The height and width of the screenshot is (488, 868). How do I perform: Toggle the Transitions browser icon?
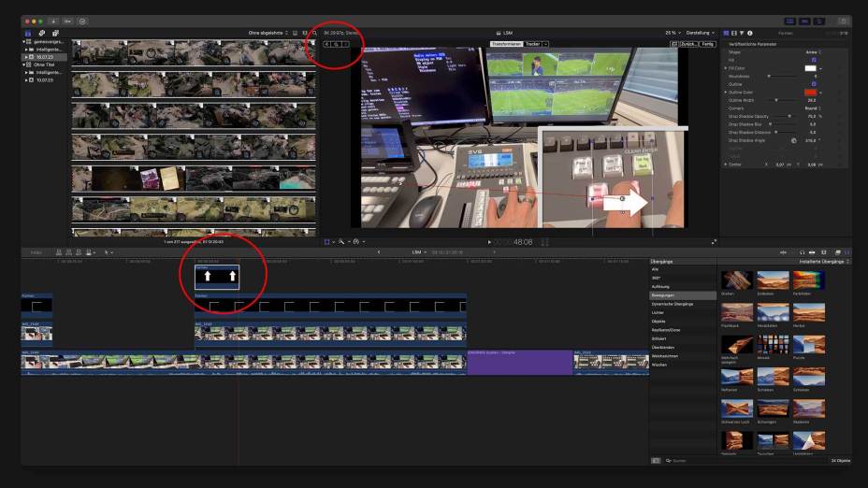(847, 252)
